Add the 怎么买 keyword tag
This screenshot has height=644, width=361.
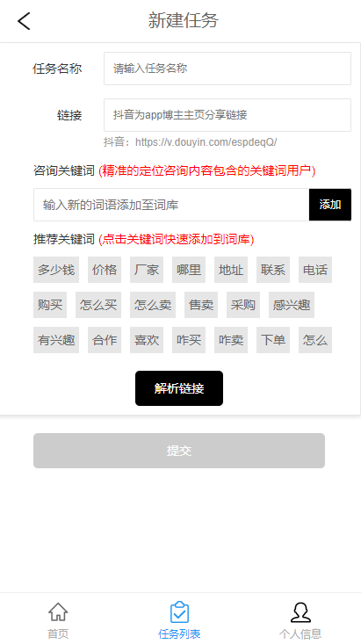tap(98, 305)
